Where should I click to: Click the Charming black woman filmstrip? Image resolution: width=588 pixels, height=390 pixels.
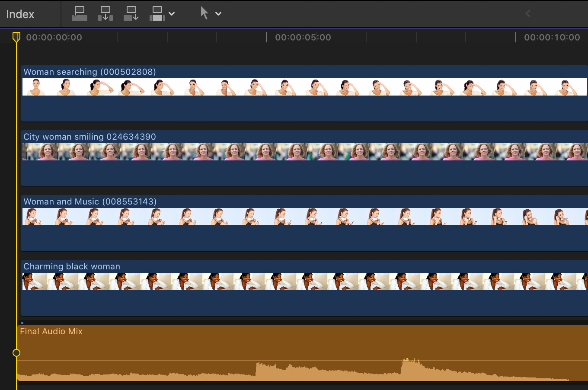click(305, 281)
